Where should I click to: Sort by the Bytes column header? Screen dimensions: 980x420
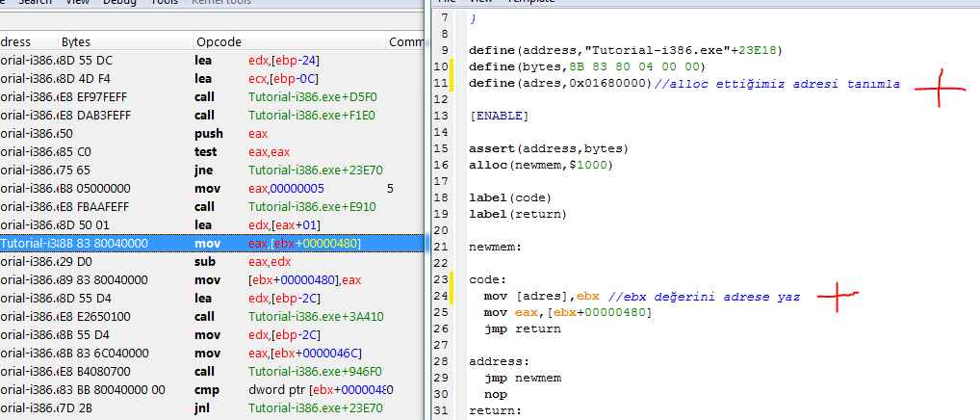click(125, 42)
